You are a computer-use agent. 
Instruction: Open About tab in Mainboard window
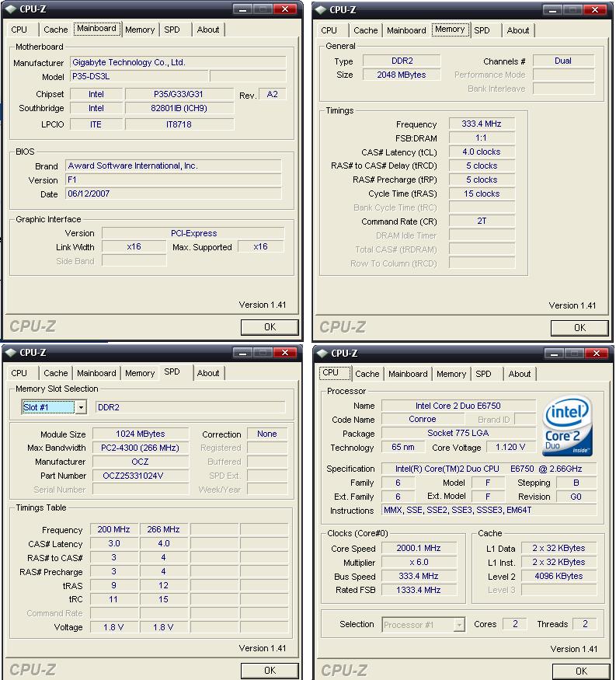[x=208, y=30]
